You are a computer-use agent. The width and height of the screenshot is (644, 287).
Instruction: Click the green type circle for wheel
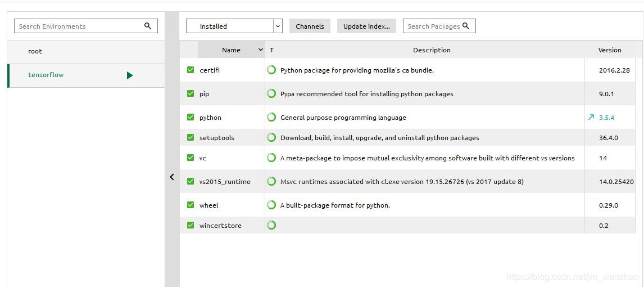[271, 205]
